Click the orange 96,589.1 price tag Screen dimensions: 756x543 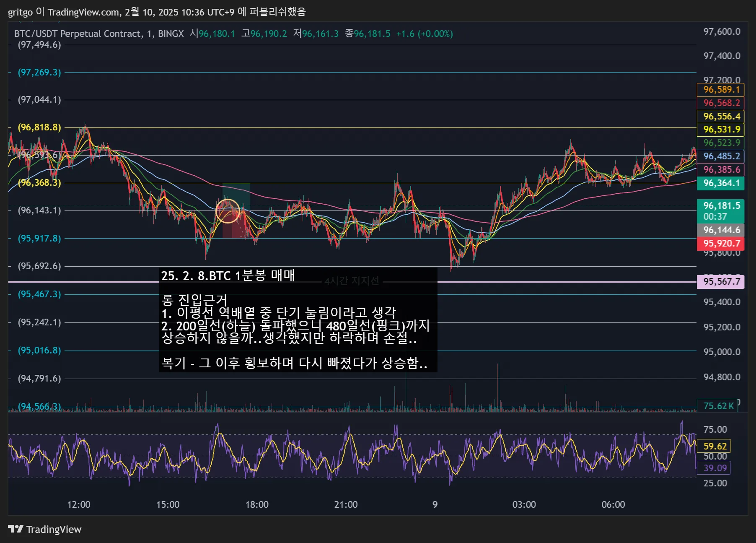[x=721, y=90]
